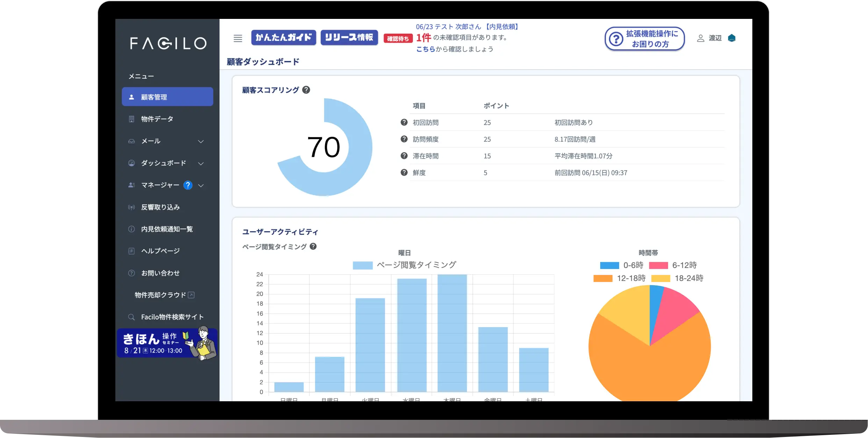Click the help icon beside 滞在時間 row
The image size is (868, 438).
404,156
